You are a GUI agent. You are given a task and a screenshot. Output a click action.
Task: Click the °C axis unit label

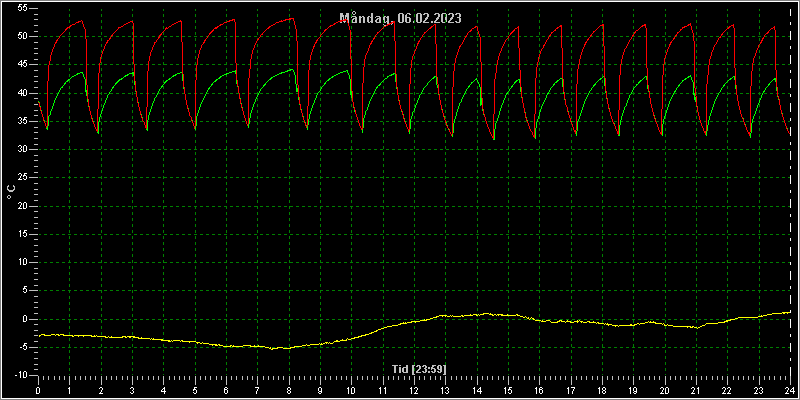pyautogui.click(x=11, y=192)
